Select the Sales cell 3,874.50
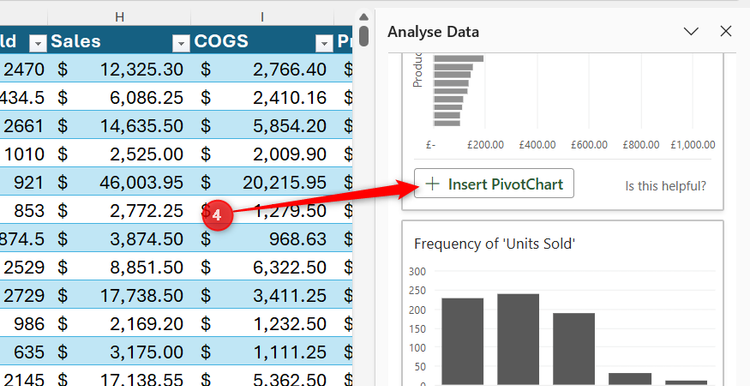This screenshot has width=750, height=386. pos(119,239)
